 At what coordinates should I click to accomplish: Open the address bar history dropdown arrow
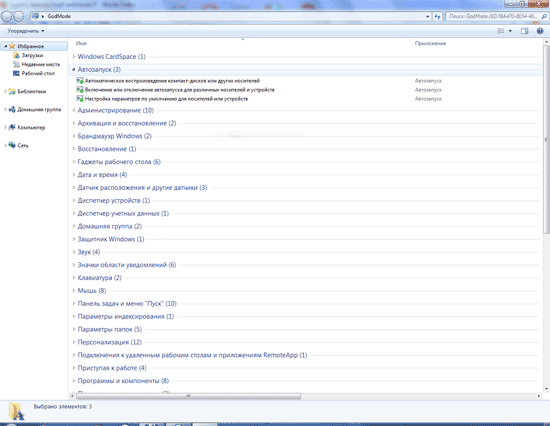(x=427, y=16)
